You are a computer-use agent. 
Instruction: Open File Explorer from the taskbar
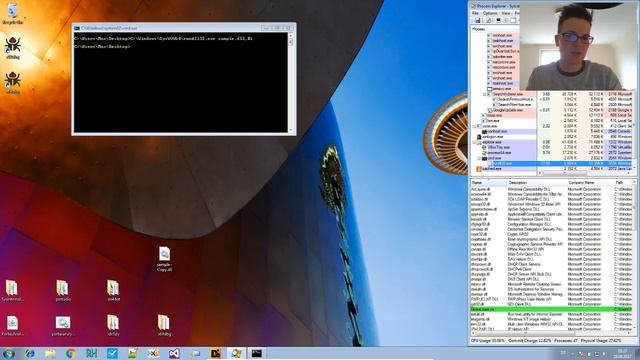pyautogui.click(x=50, y=353)
